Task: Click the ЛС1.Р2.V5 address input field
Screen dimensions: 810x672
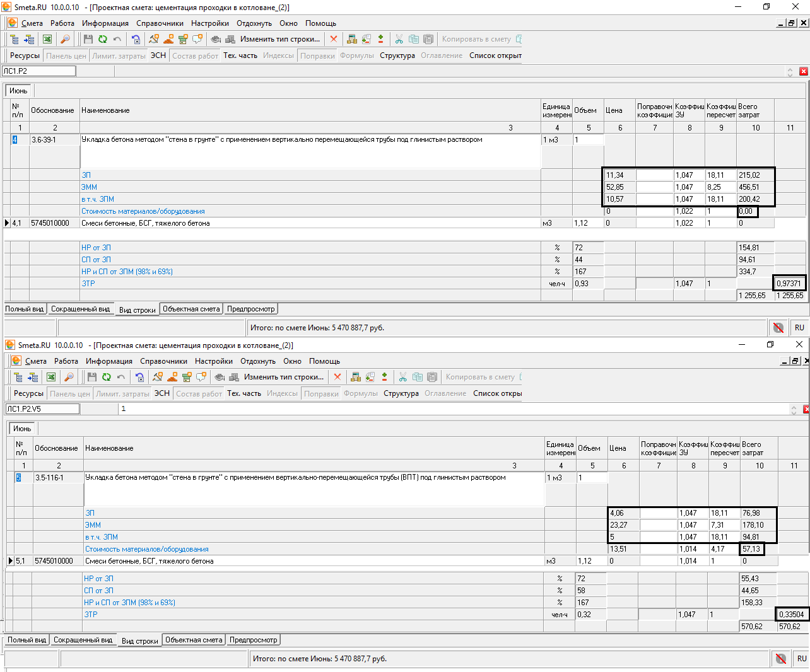Action: pos(43,409)
